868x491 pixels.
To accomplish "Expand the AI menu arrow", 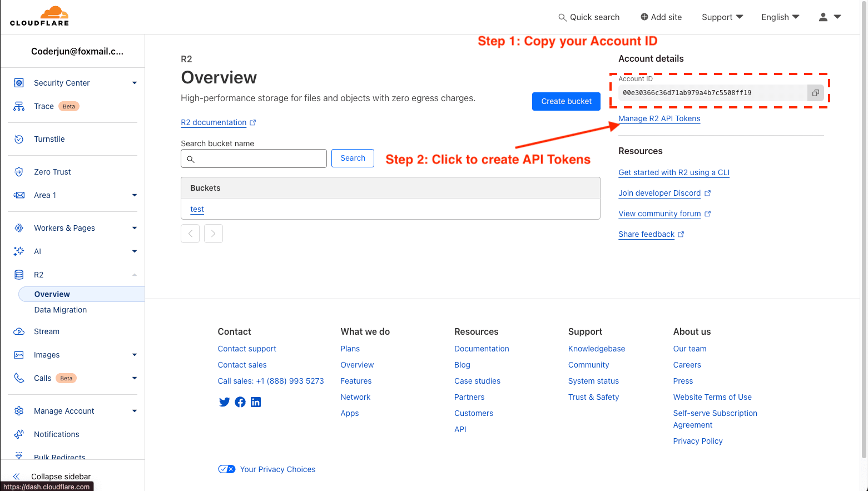I will tap(135, 251).
